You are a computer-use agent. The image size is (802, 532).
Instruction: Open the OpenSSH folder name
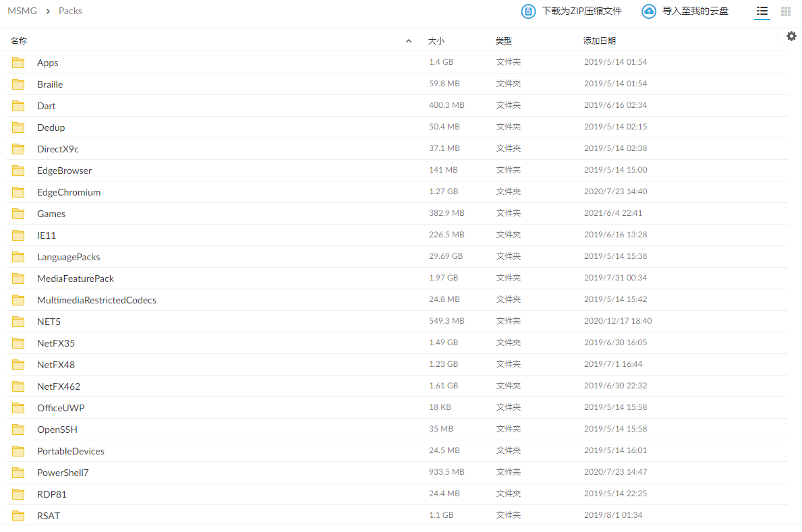tap(57, 430)
